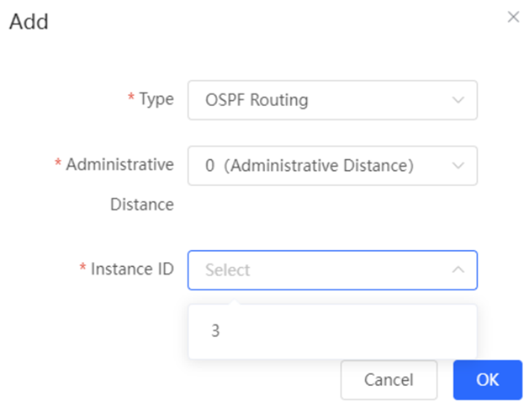
Task: Click the Instance ID Select combo box
Action: click(x=332, y=270)
